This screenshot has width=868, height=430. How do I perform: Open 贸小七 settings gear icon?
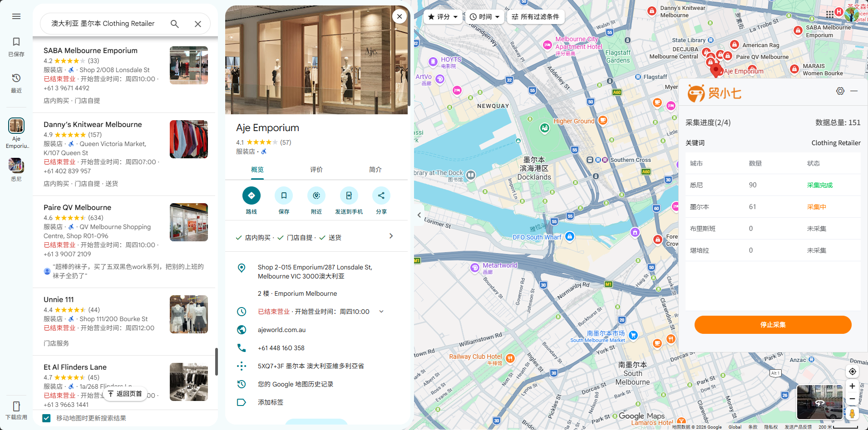[840, 91]
